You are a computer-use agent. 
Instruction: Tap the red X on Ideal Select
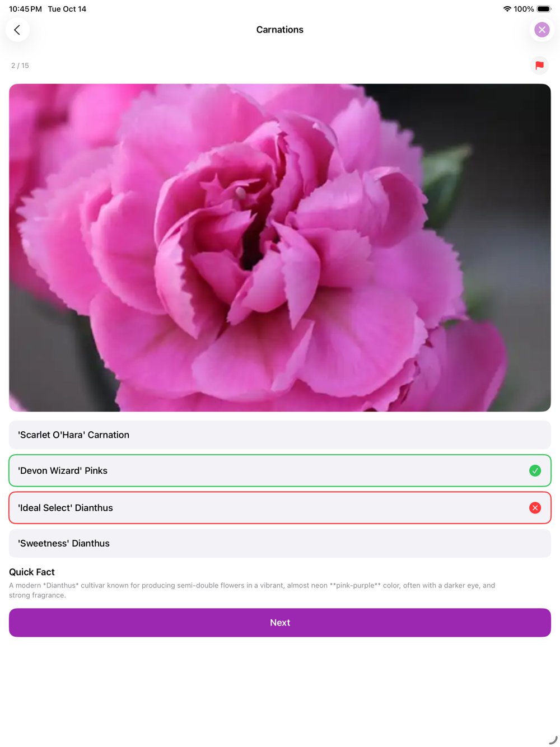coord(535,508)
